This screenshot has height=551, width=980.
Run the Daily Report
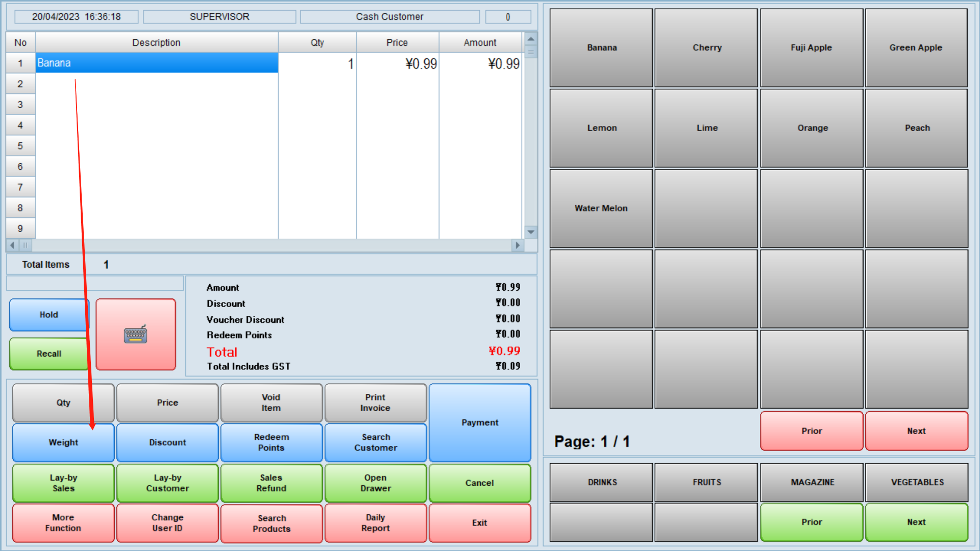tap(375, 522)
